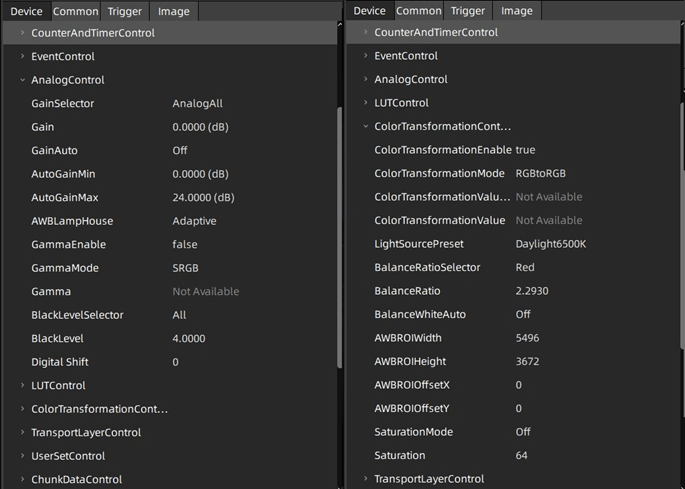Switch to Trigger tab in left panel
685x489 pixels.
(x=126, y=12)
